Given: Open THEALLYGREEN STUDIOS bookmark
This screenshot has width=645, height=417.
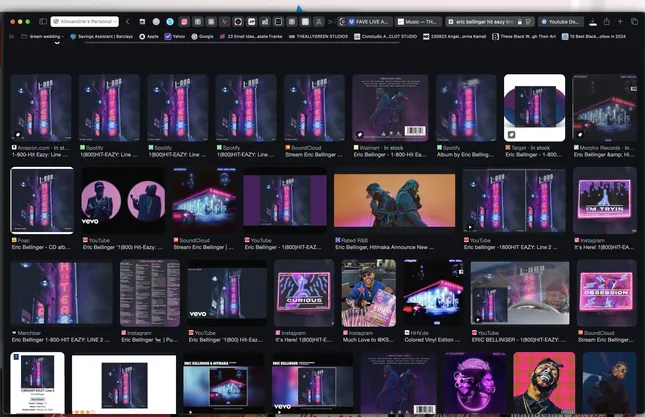Looking at the screenshot, I should (x=318, y=36).
